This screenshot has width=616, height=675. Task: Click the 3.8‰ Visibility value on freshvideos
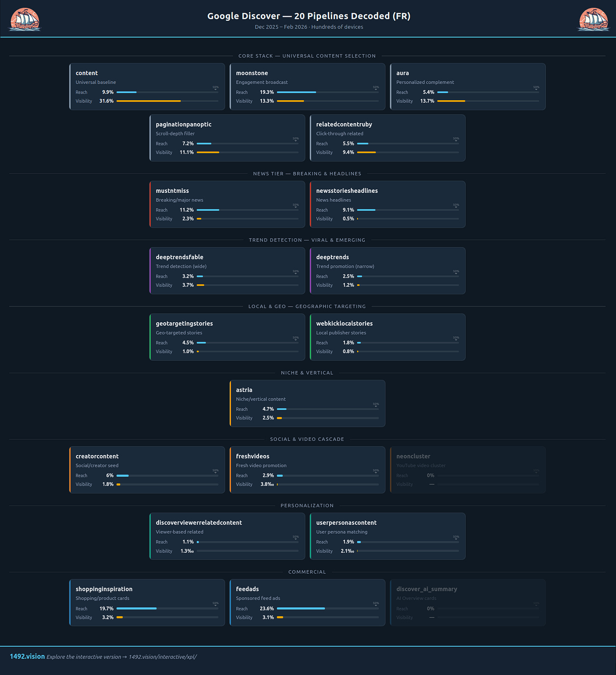(267, 485)
